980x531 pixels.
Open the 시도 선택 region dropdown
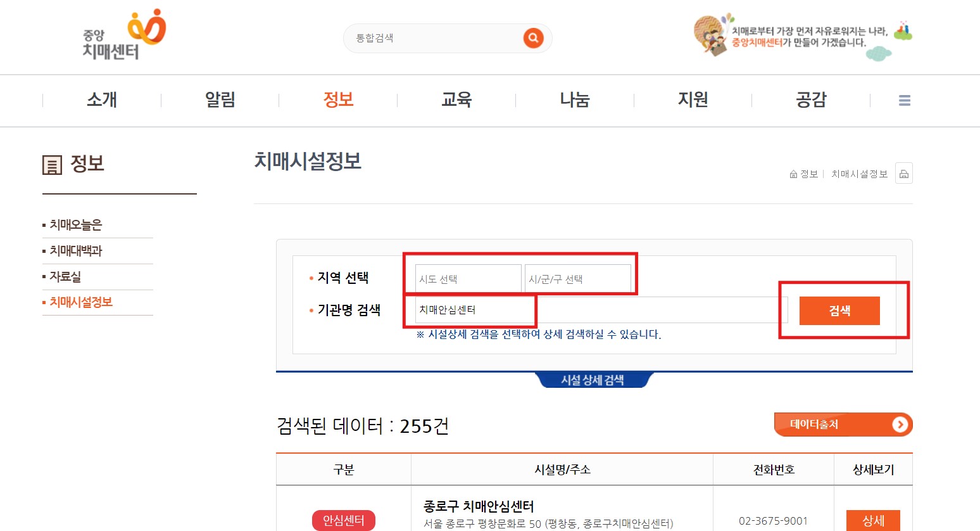click(467, 278)
